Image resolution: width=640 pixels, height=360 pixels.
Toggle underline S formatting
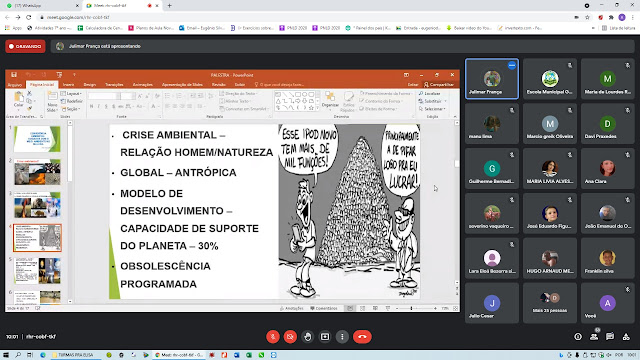pyautogui.click(x=106, y=106)
